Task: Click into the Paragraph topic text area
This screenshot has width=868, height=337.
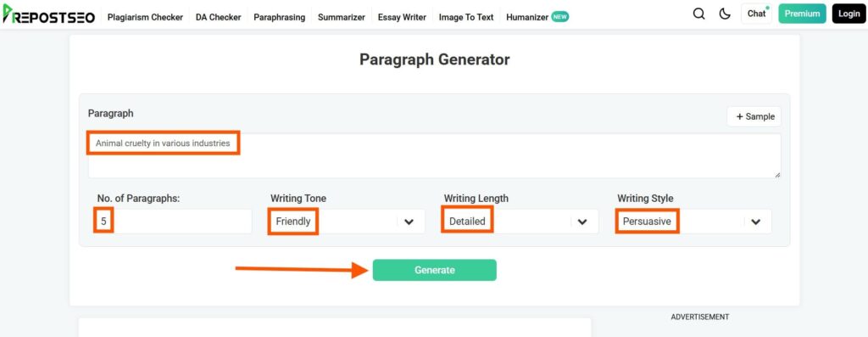Action: [435, 155]
